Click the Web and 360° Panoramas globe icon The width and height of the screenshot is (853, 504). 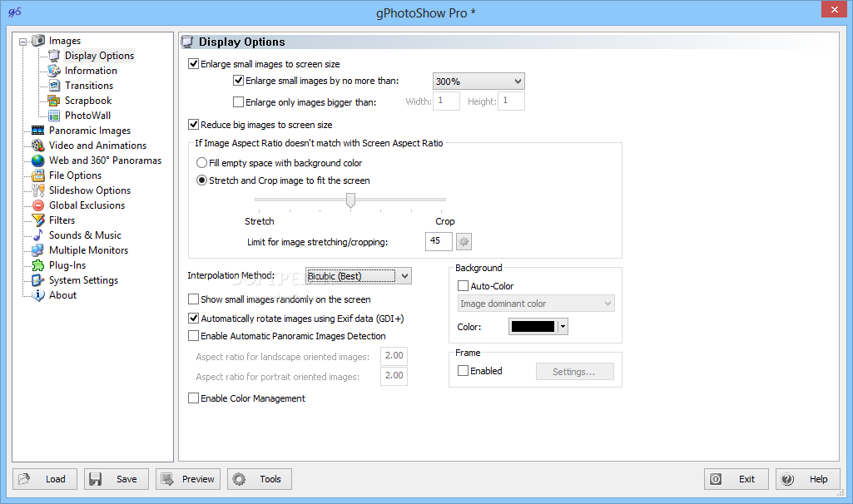(x=38, y=161)
